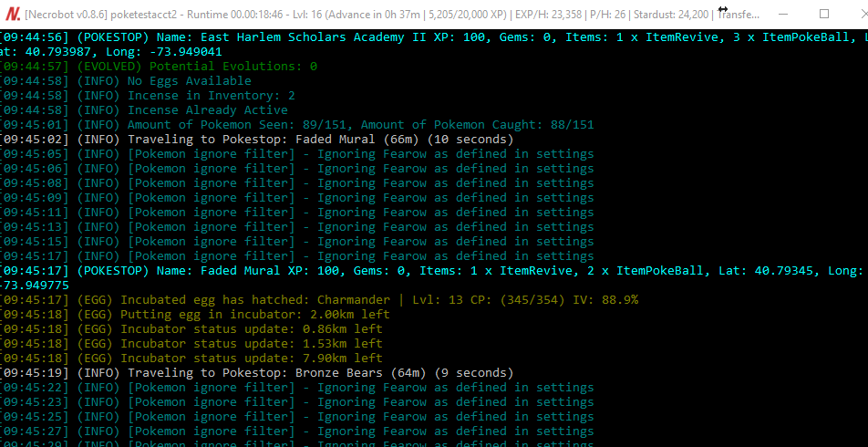Click the Necrobot red N window icon
The image size is (868, 447).
(x=13, y=14)
